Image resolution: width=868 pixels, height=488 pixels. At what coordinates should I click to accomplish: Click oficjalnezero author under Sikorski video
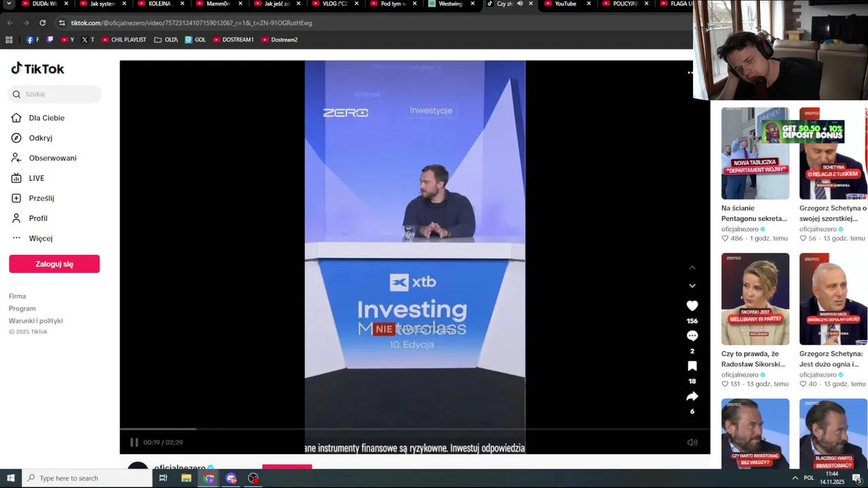(740, 375)
